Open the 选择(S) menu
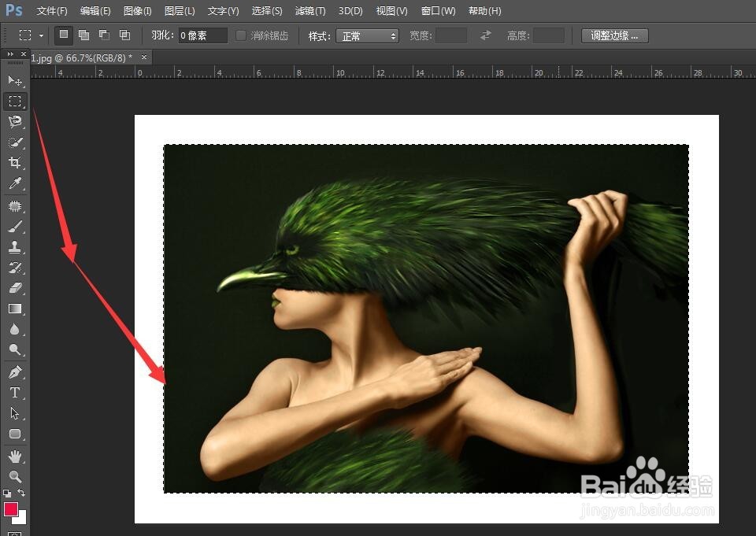 (267, 10)
